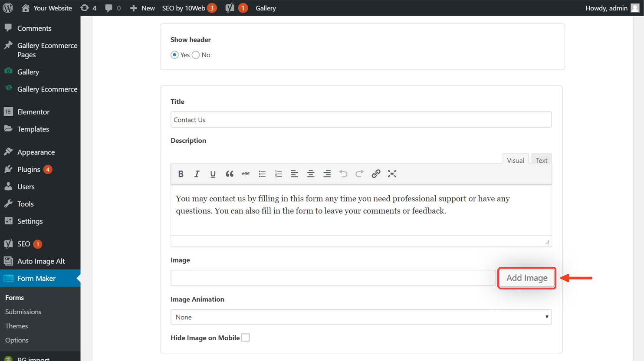Switch to the Visual editor tab
Screen dimensions: 644x361
(x=515, y=160)
